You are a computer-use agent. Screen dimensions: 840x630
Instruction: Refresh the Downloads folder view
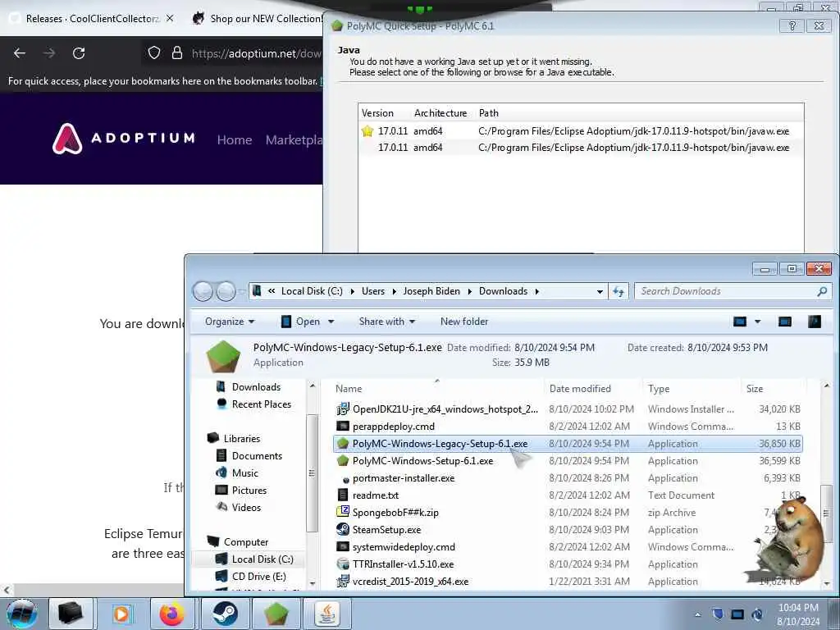[619, 291]
